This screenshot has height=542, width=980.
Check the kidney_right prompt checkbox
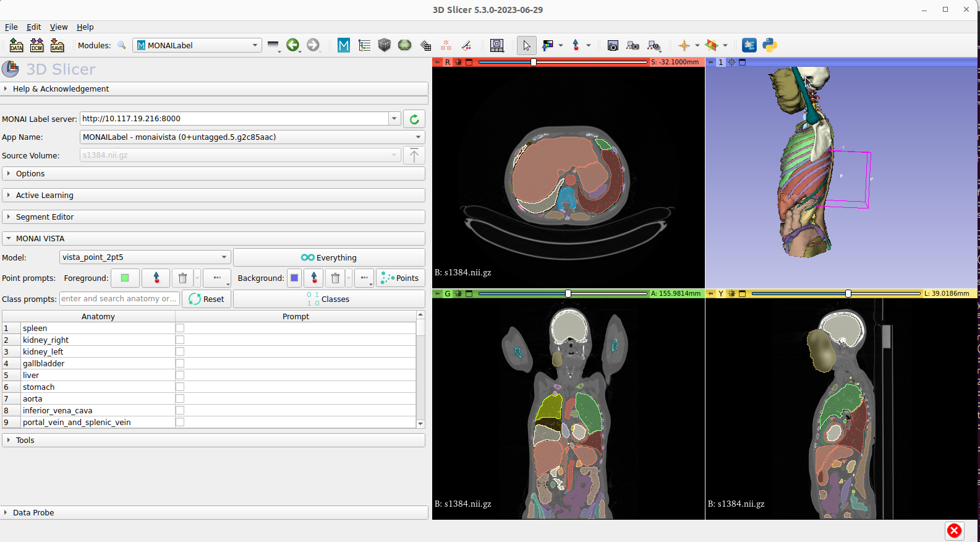pos(180,340)
